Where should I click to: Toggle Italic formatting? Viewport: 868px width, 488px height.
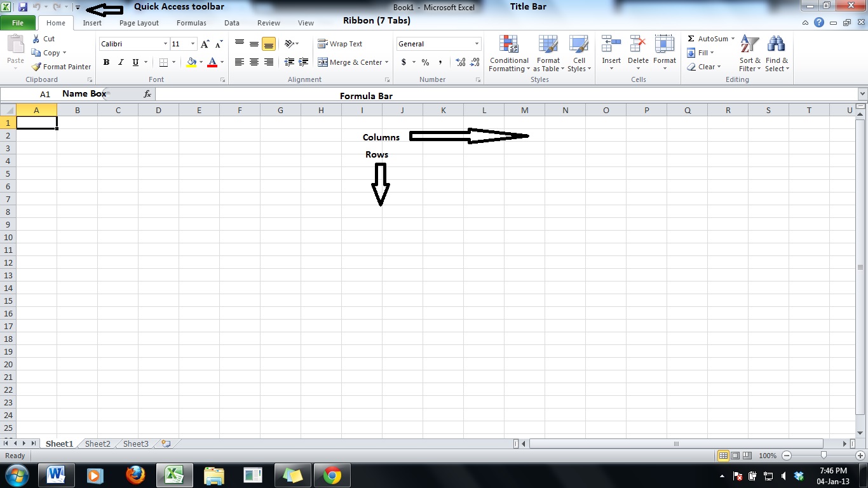[121, 62]
